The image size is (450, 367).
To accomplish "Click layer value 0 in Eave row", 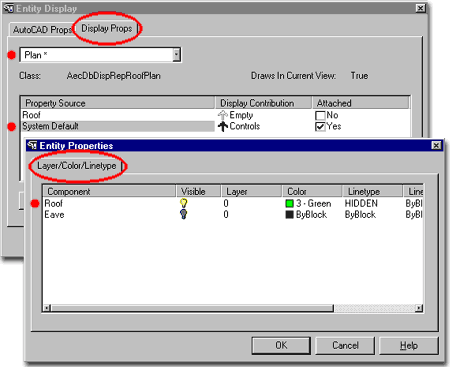I will point(226,214).
